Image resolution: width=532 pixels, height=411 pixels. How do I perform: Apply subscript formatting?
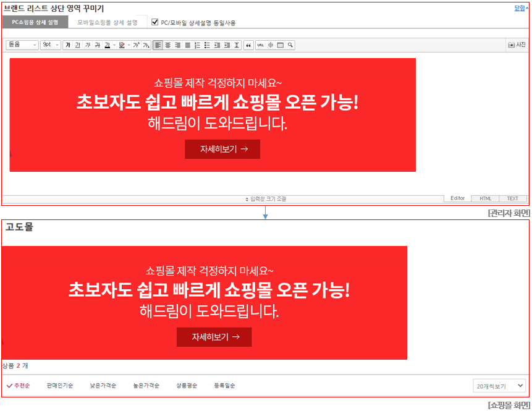pyautogui.click(x=146, y=44)
